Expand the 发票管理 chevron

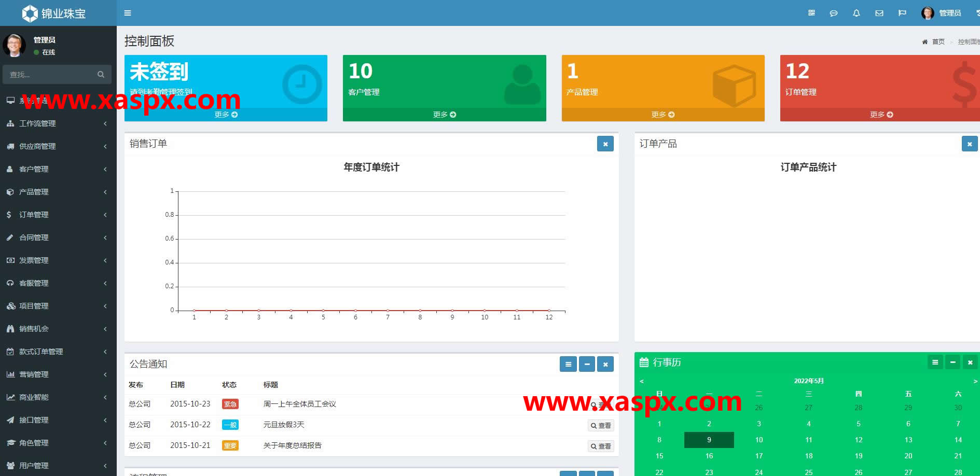tap(105, 260)
